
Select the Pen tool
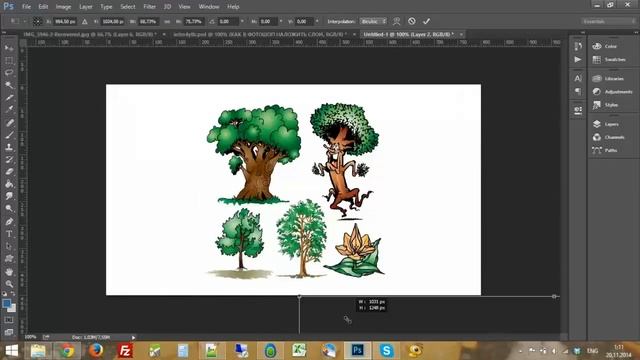coord(9,222)
